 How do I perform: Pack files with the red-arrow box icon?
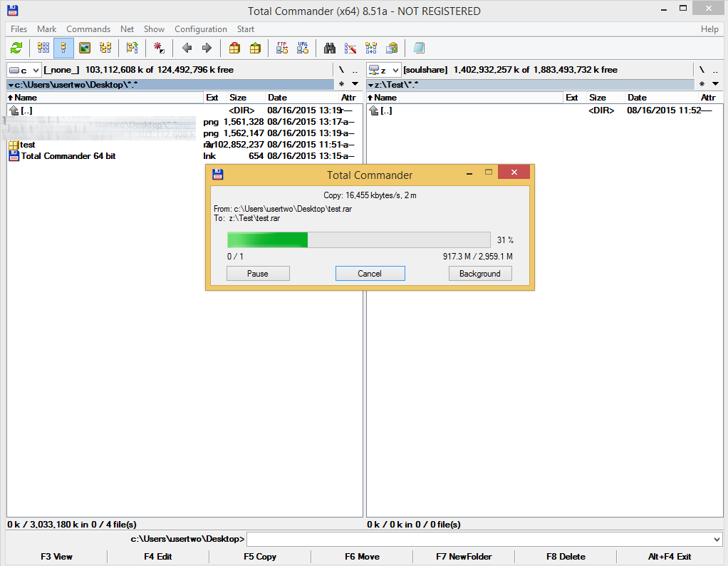pyautogui.click(x=234, y=48)
